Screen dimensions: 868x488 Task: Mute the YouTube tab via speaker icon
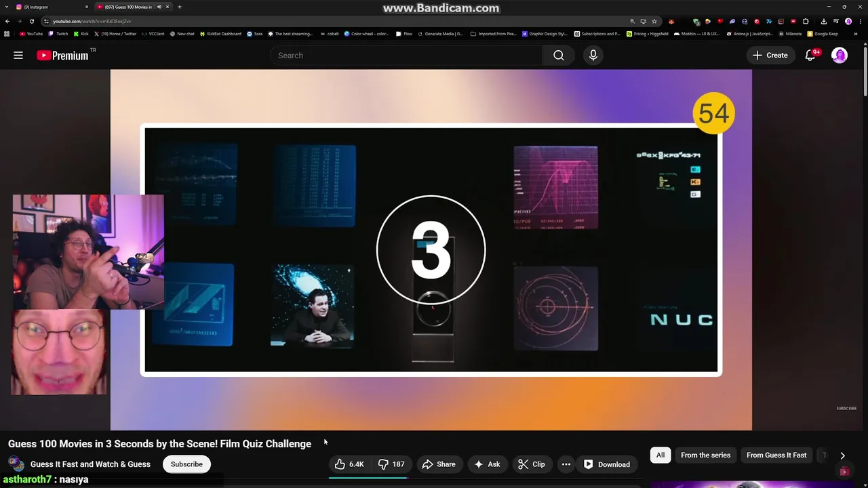pyautogui.click(x=159, y=7)
